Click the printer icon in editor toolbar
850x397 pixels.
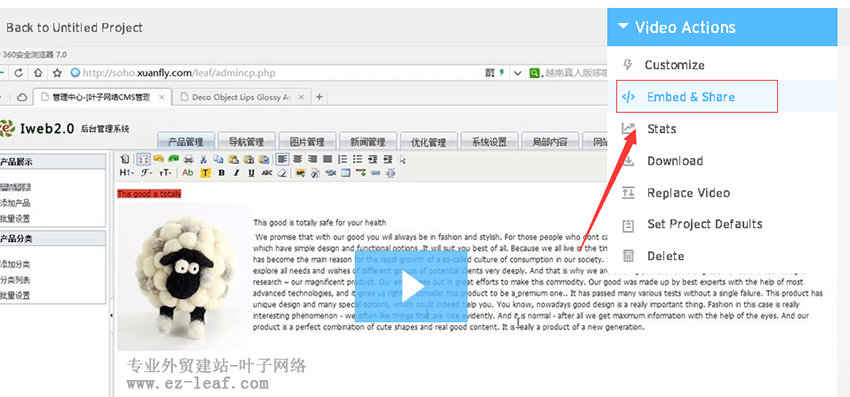(x=188, y=159)
